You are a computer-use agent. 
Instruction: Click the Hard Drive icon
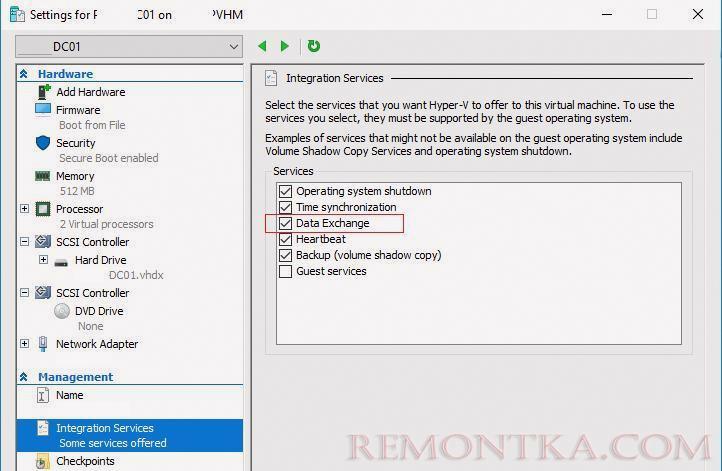click(x=61, y=263)
